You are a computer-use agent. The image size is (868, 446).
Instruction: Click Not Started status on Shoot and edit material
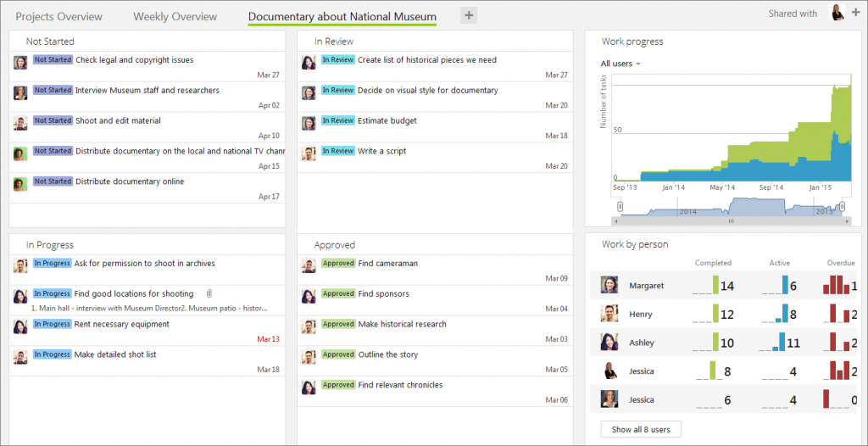click(x=53, y=120)
